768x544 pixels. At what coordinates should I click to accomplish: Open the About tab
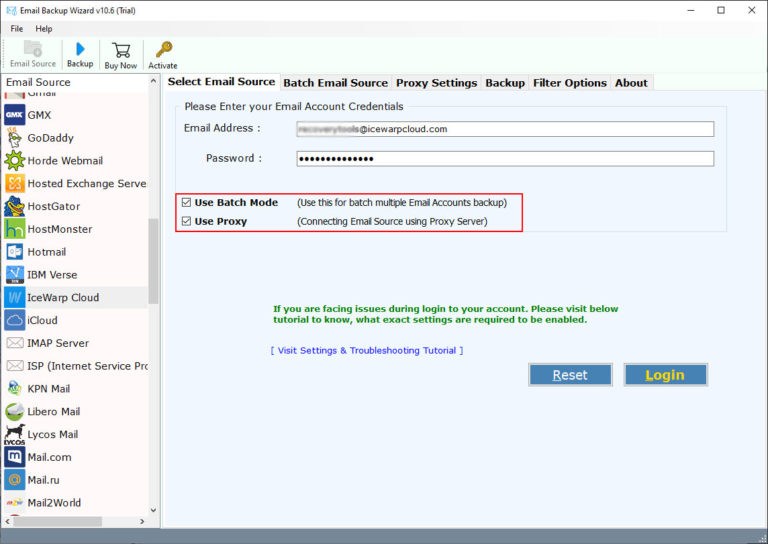[x=631, y=83]
